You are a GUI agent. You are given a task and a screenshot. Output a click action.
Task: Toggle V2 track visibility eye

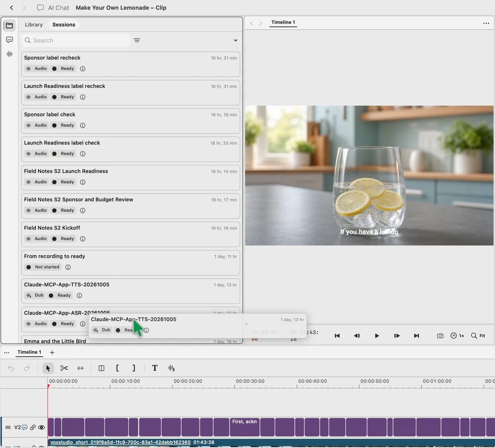point(41,427)
